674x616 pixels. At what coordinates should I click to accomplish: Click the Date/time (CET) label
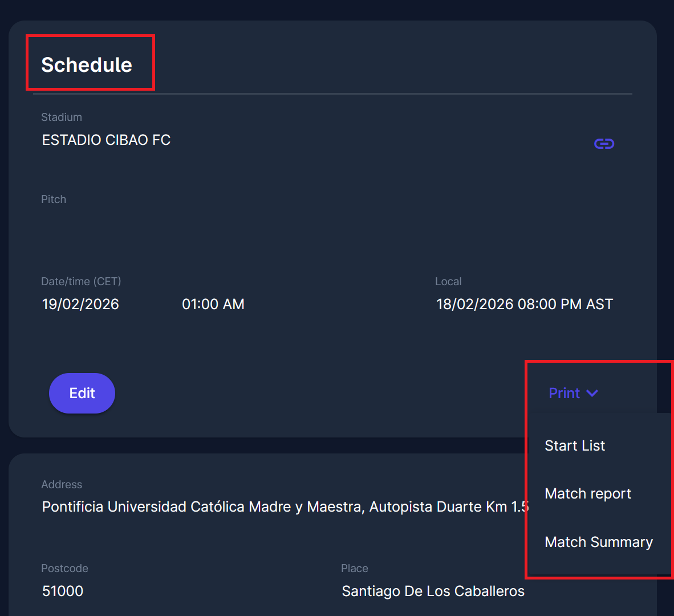pyautogui.click(x=81, y=281)
